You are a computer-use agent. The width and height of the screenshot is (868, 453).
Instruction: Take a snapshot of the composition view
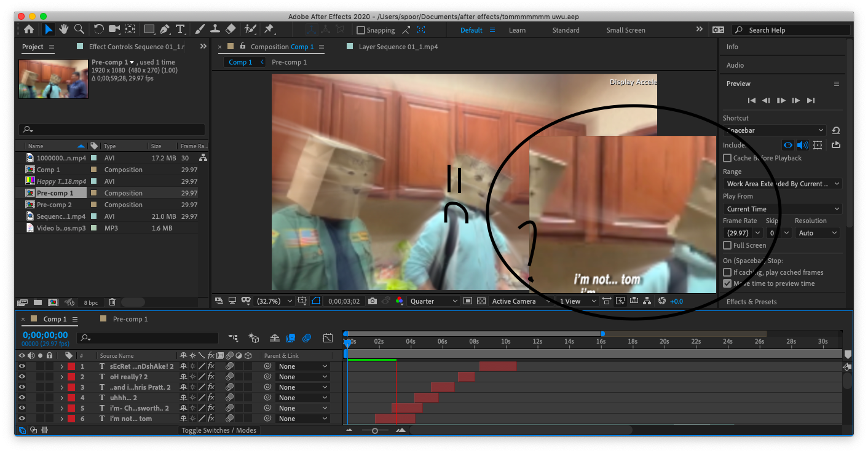[372, 301]
